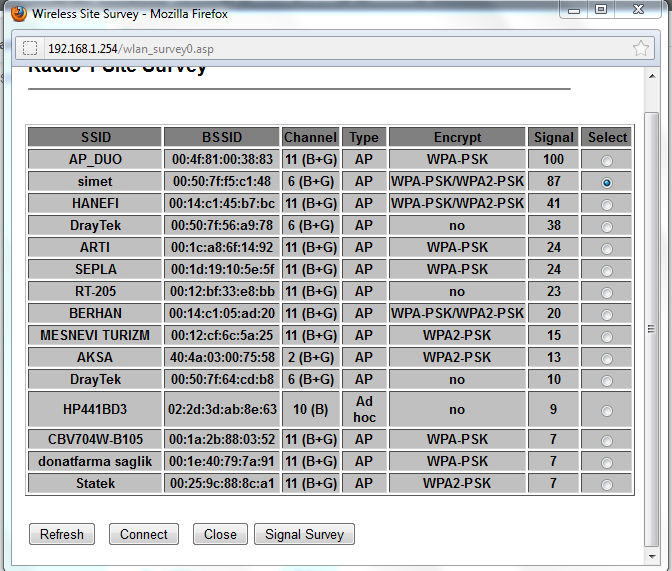
Task: Choose the HP441BD3 ad hoc radio button
Action: point(607,410)
